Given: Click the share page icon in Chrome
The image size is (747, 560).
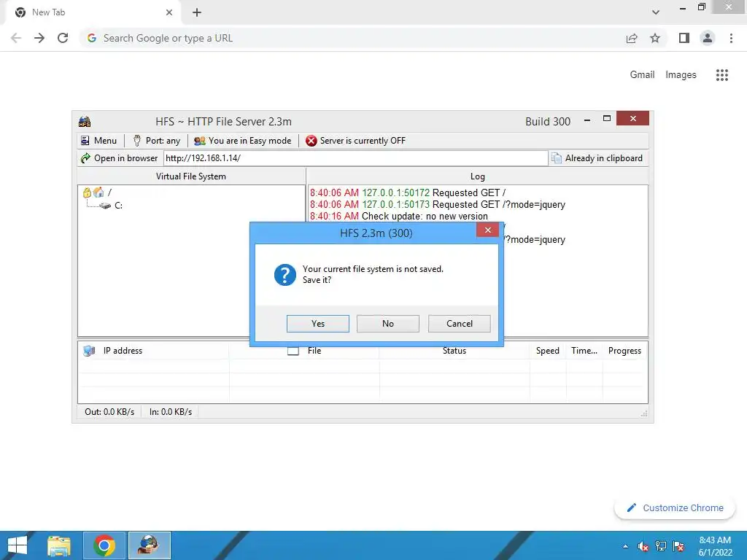Looking at the screenshot, I should (632, 38).
